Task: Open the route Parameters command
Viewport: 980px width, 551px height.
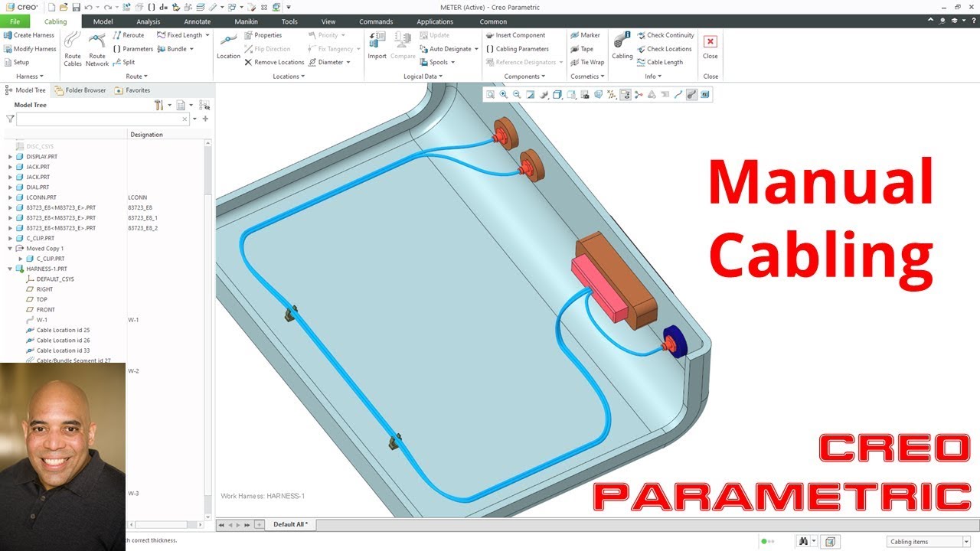Action: click(133, 49)
